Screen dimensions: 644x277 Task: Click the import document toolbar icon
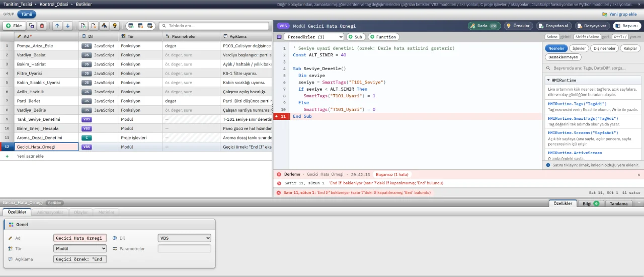click(x=83, y=26)
